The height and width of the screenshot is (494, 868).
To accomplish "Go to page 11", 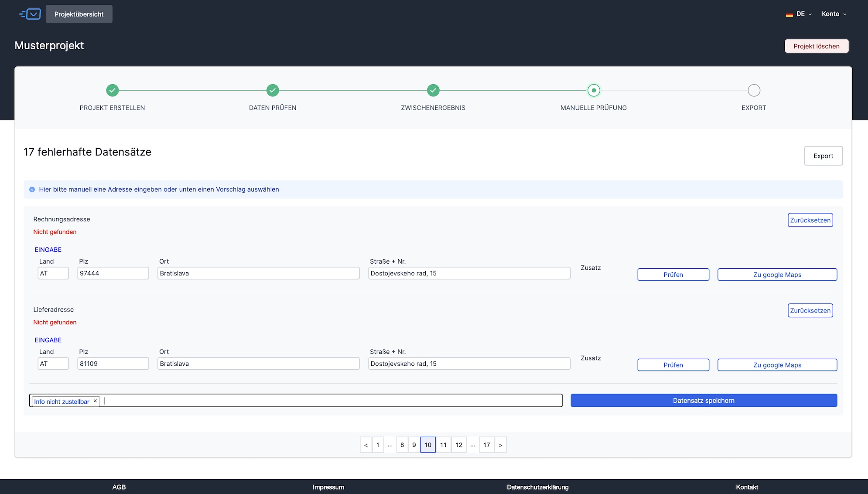I will pyautogui.click(x=443, y=445).
